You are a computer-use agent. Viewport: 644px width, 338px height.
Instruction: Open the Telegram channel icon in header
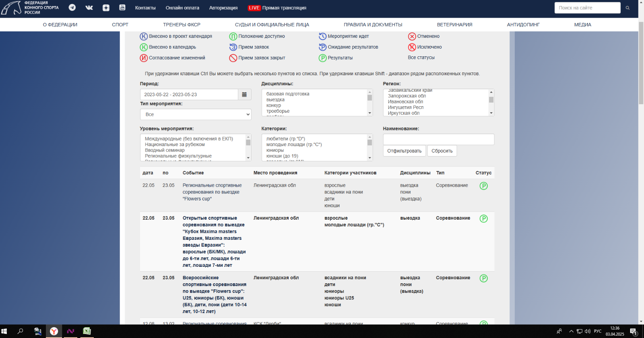coord(72,8)
